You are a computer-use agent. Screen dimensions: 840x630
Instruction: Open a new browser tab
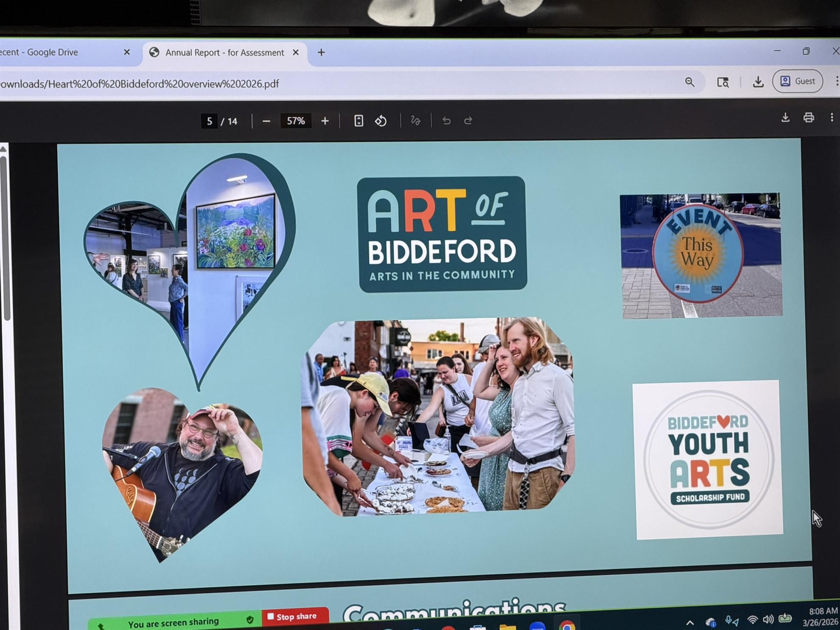[321, 52]
